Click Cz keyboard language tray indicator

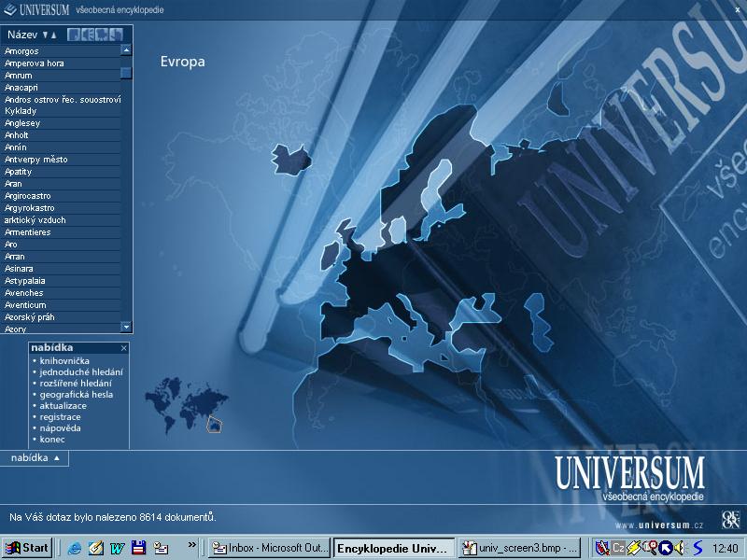point(618,548)
